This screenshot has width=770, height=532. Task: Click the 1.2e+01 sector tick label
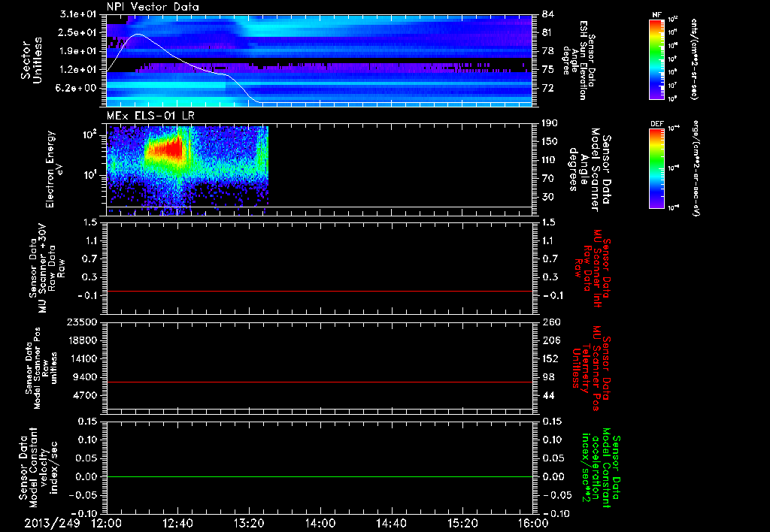pyautogui.click(x=78, y=70)
